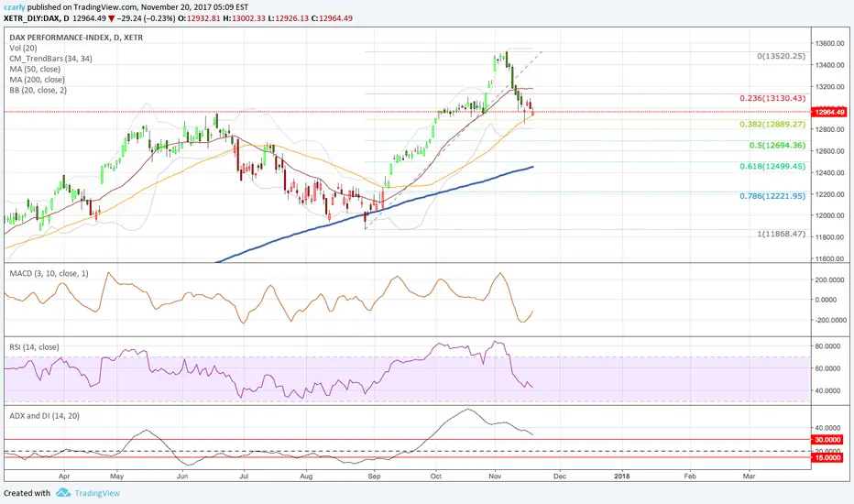Click the 200.0000 MACD axis label
This screenshot has height=504, width=854.
click(x=829, y=279)
